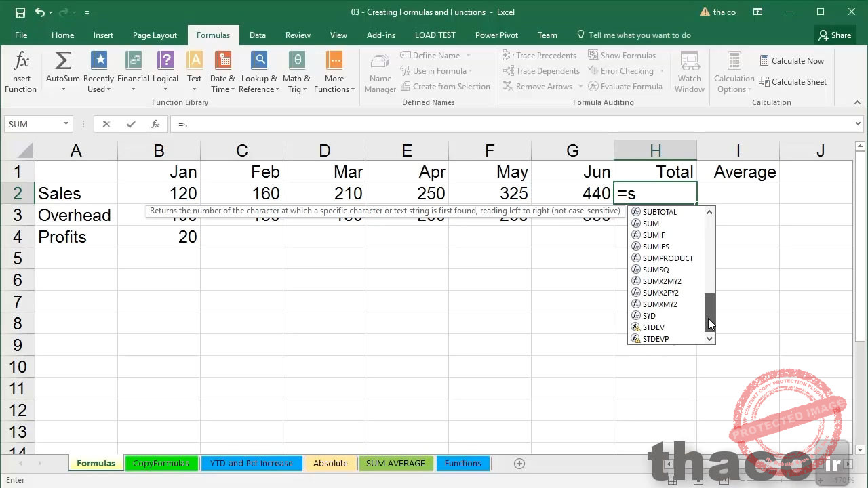Switch to Page Layout tab
Screen dimensions: 868x488
(x=155, y=35)
